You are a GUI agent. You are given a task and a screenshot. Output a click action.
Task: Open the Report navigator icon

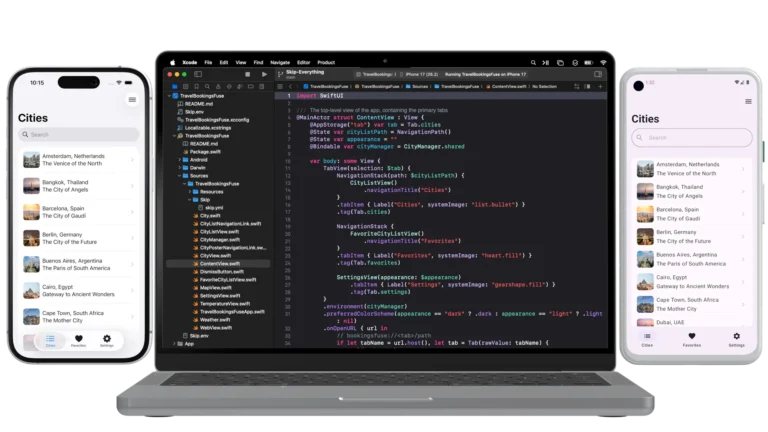(x=262, y=86)
